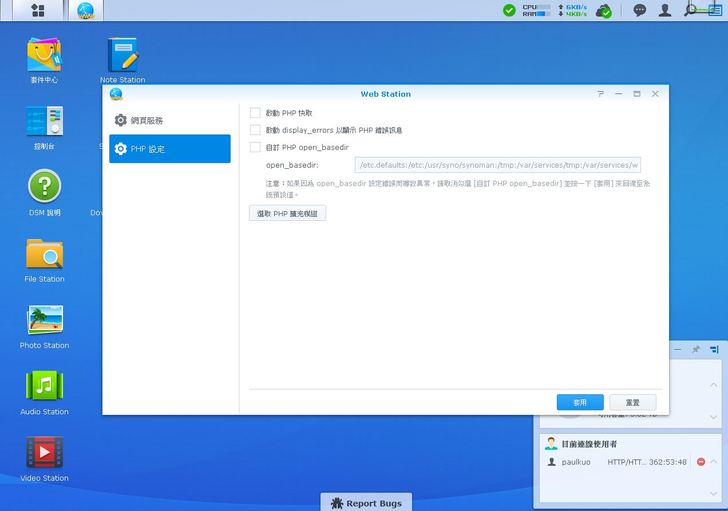Collapse connected users widget chevron
This screenshot has width=728, height=511.
tap(714, 461)
